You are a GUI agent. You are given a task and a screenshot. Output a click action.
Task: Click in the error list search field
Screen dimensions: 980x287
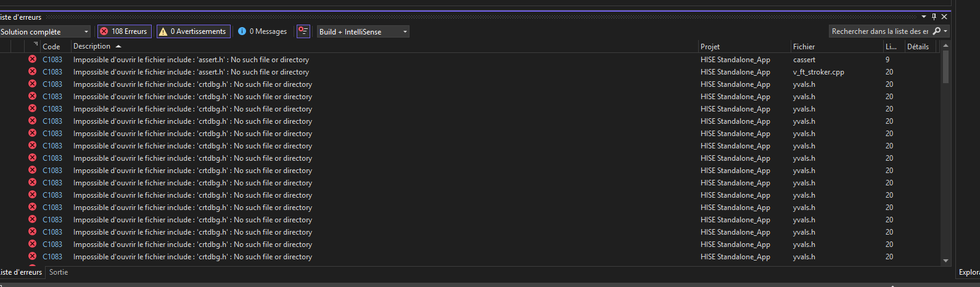coord(879,31)
